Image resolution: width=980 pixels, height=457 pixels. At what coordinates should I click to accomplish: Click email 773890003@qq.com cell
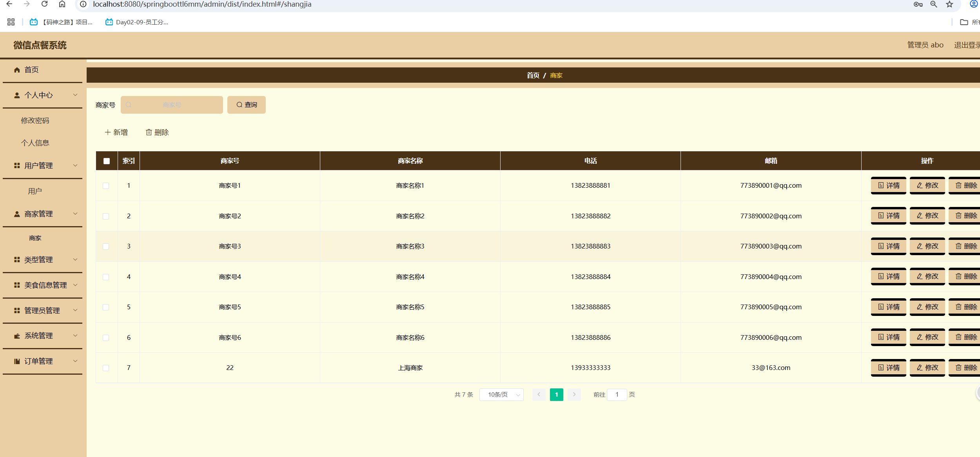point(771,246)
